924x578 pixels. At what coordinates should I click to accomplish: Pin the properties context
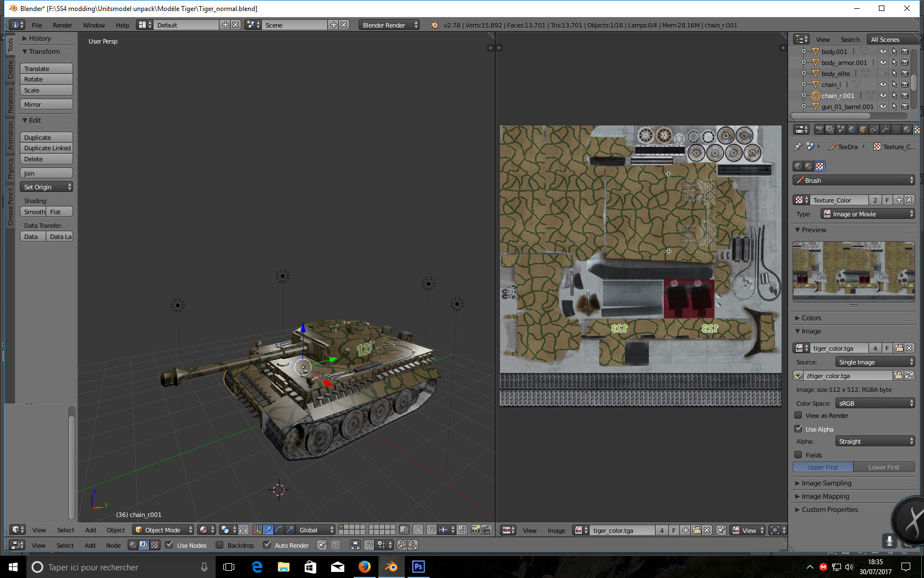point(798,146)
